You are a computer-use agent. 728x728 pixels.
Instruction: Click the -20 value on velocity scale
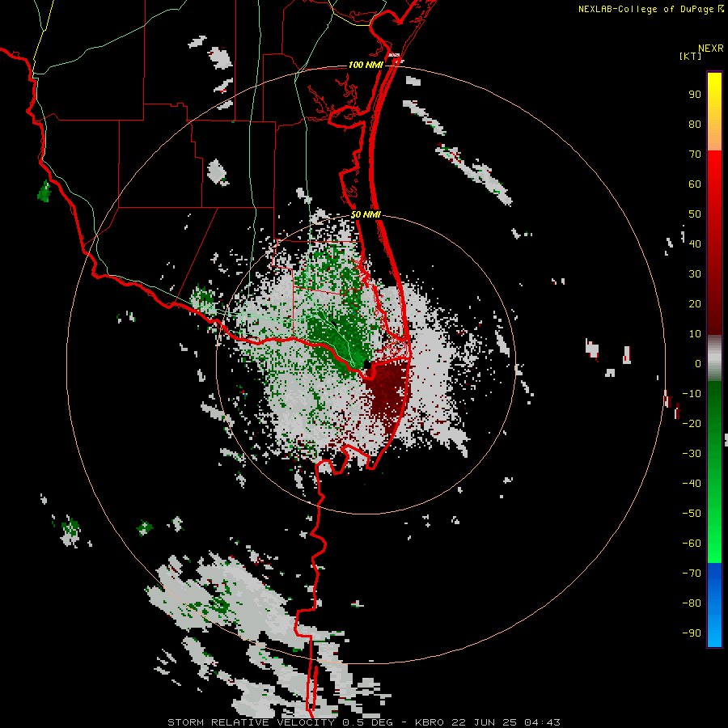click(x=692, y=423)
